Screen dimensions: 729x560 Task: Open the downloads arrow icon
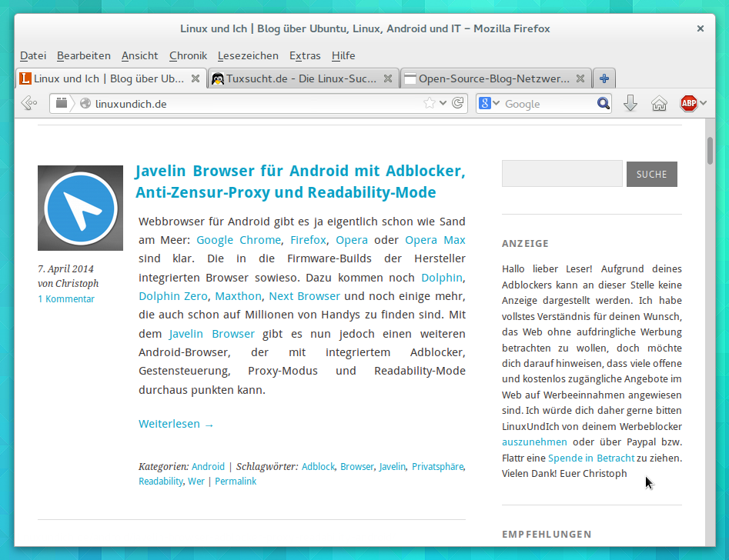click(630, 103)
